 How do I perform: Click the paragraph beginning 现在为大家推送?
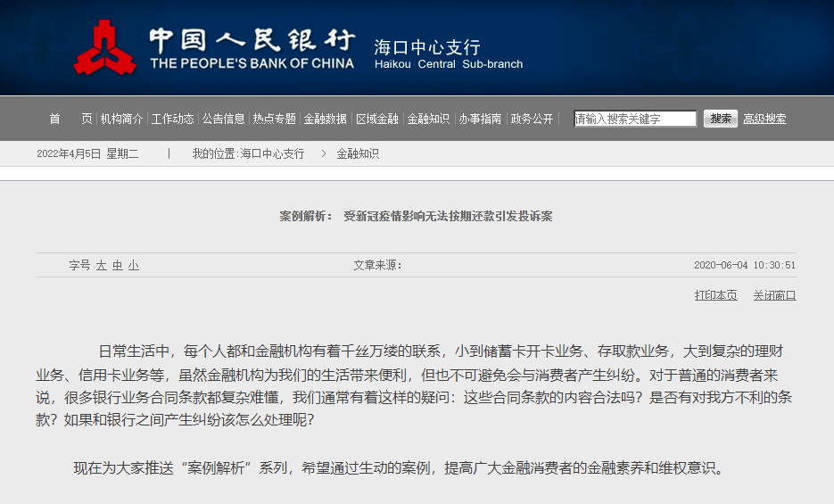(399, 467)
